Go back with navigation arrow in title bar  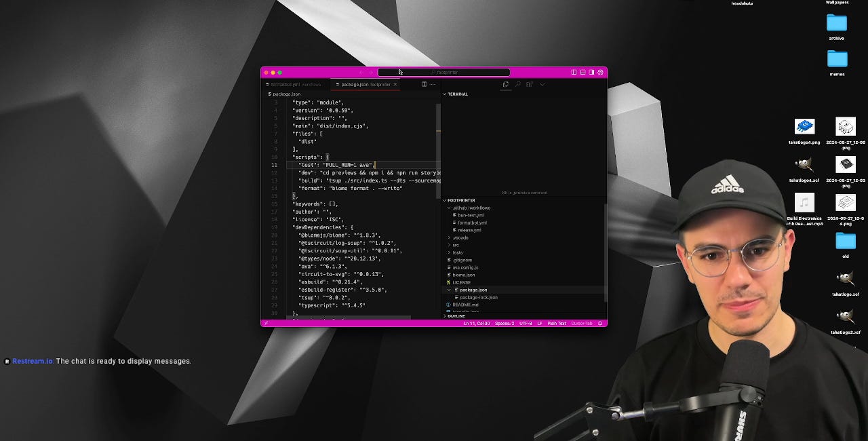point(361,72)
